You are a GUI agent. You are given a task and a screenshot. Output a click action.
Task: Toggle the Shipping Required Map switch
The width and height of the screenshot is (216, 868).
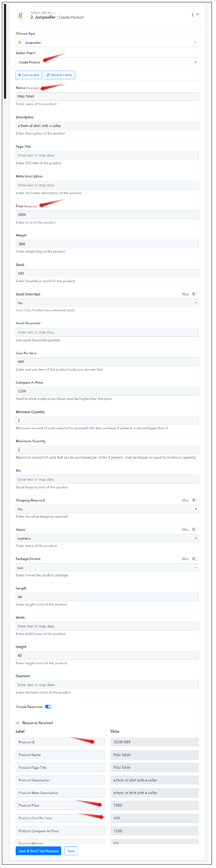click(195, 500)
